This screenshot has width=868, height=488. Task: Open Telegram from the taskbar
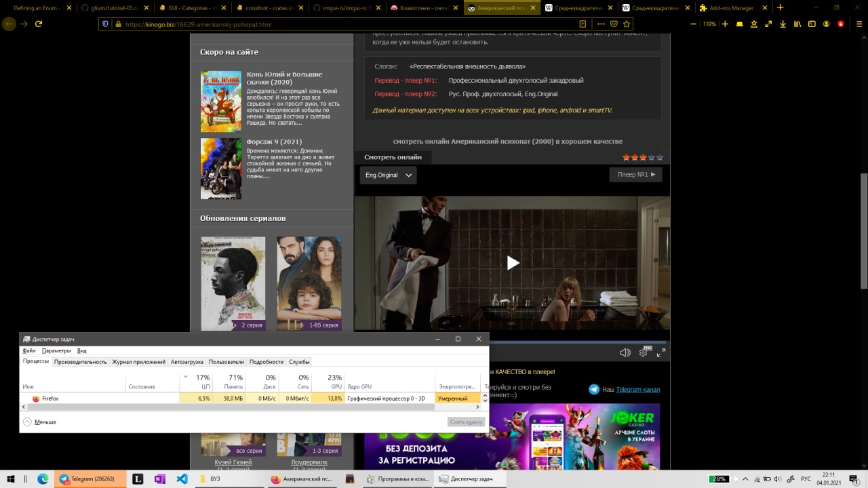(x=90, y=479)
